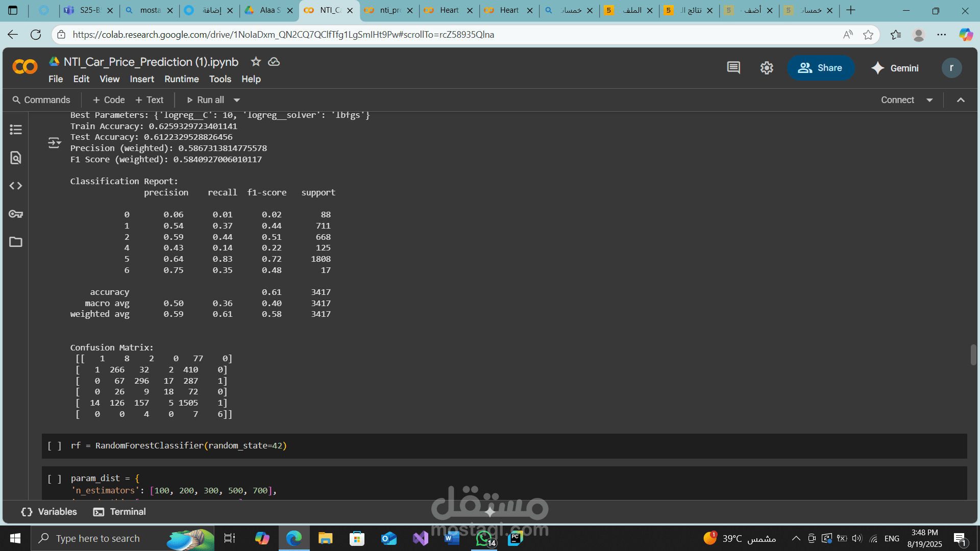Open a new browser tab with plus icon
980x551 pixels.
point(851,10)
